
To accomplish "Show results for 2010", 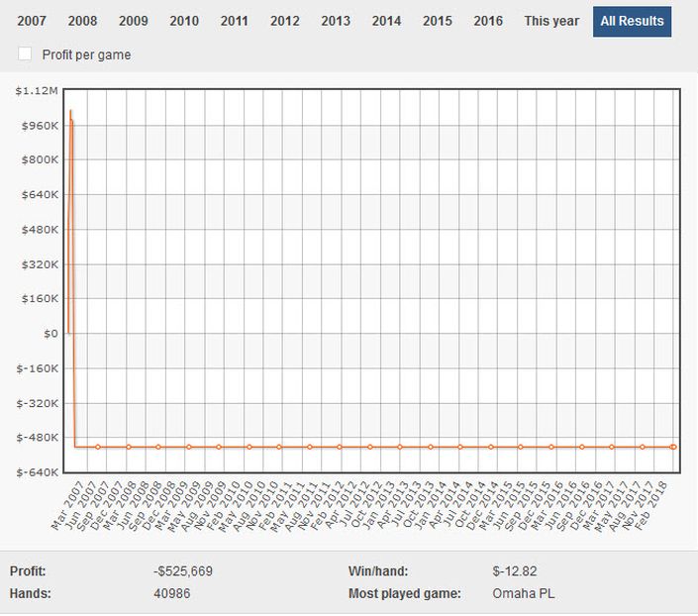I will coord(183,21).
